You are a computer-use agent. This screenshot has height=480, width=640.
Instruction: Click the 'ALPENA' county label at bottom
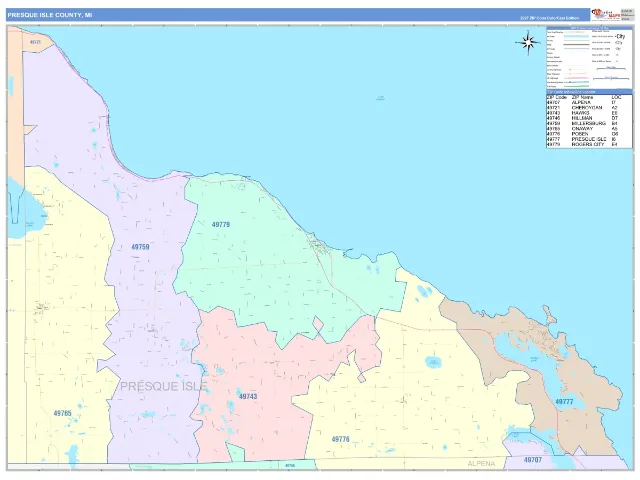click(481, 464)
